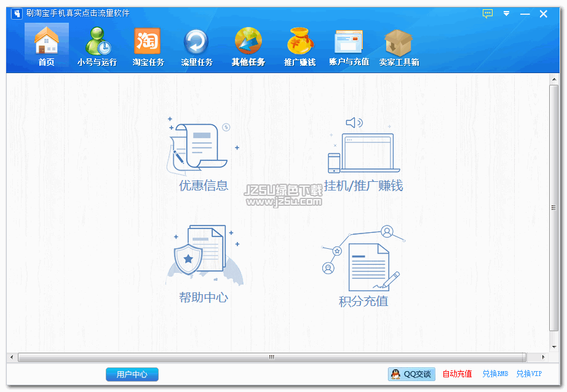Click the 挂机/推广赚钱 text label
Screen dimensions: 567x392
(363, 186)
